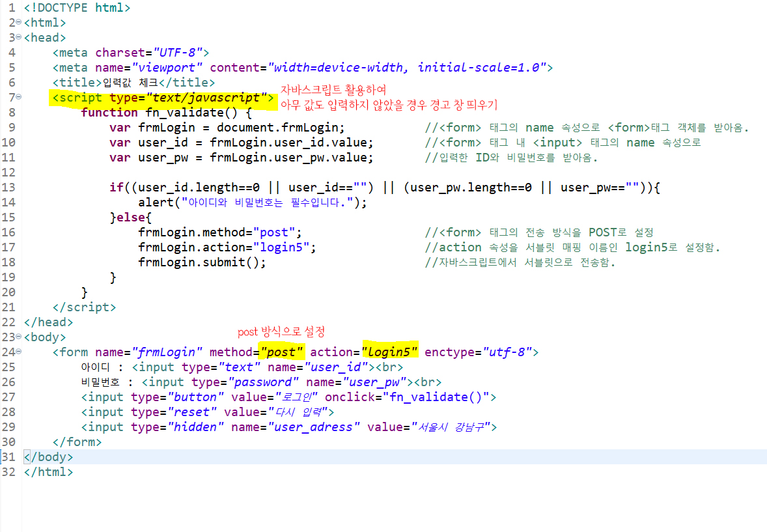Click the title text 입력값 체크
Viewport: 767px width, 532px height.
tap(130, 83)
